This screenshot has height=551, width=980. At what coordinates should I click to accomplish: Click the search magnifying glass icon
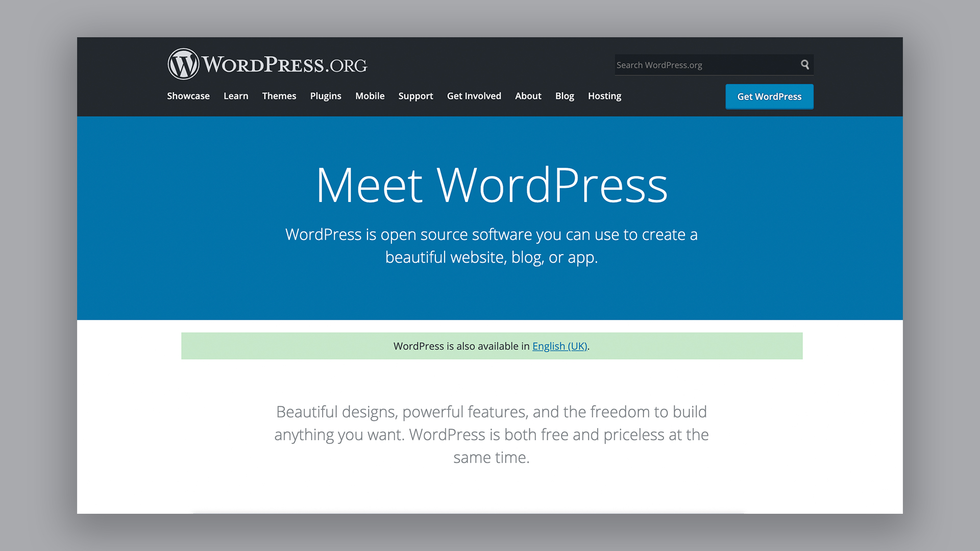click(x=804, y=64)
